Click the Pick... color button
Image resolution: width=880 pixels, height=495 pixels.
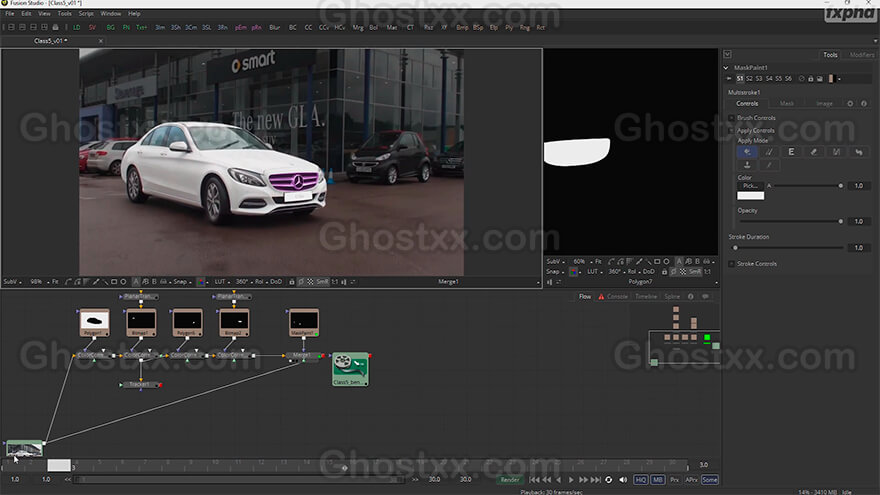(750, 186)
